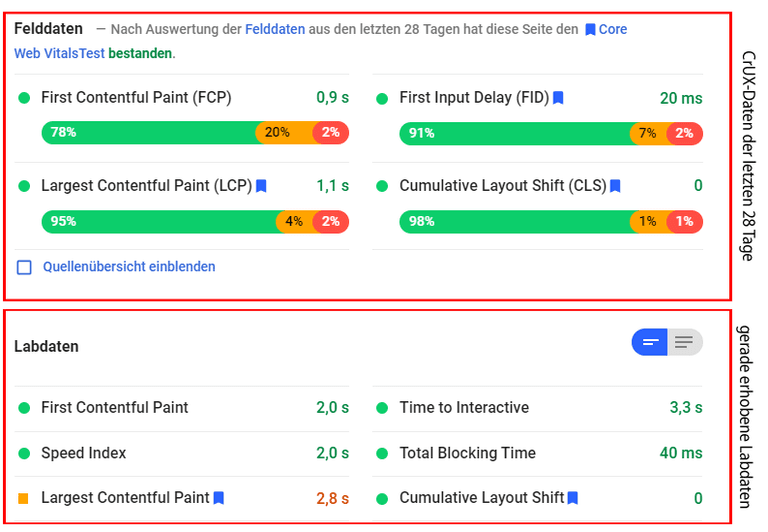Screen dimensions: 768x532
Task: Click green dot beside Speed Index
Action: click(24, 453)
